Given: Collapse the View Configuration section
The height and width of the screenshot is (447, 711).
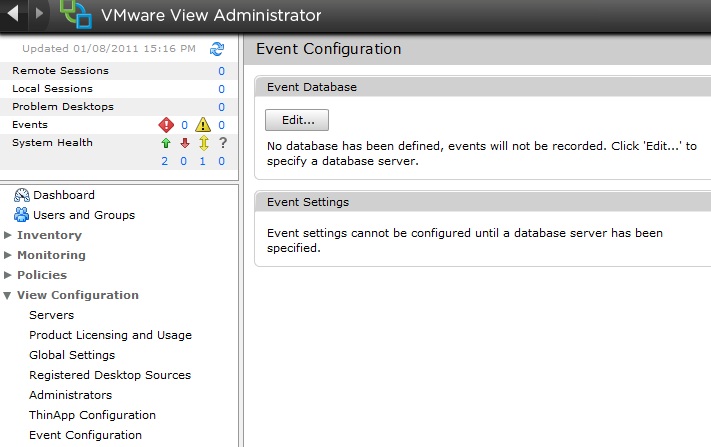Looking at the screenshot, I should click(x=7, y=295).
